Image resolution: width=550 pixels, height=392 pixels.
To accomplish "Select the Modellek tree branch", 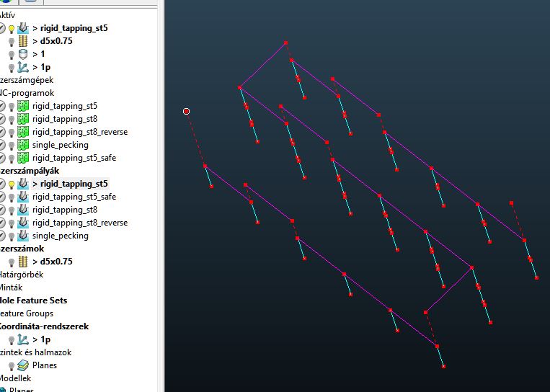I will [x=15, y=378].
